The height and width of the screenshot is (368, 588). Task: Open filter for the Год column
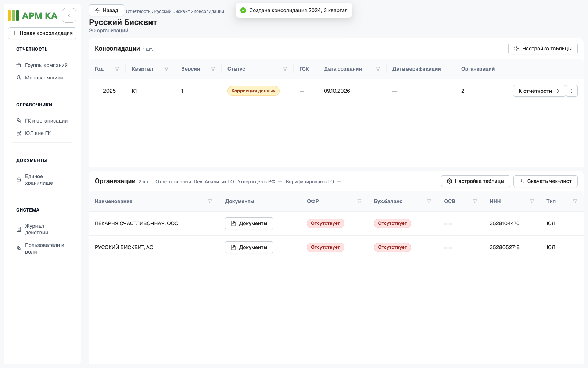pos(117,69)
